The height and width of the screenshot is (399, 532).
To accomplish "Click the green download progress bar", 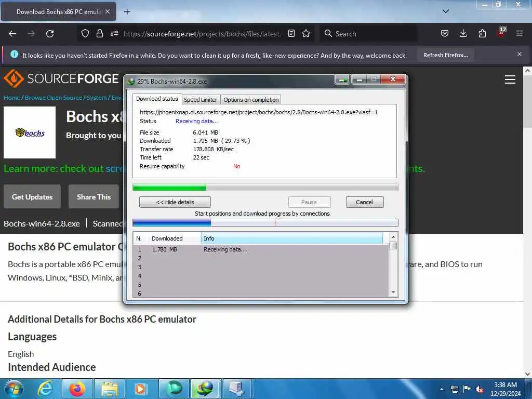I will click(265, 187).
